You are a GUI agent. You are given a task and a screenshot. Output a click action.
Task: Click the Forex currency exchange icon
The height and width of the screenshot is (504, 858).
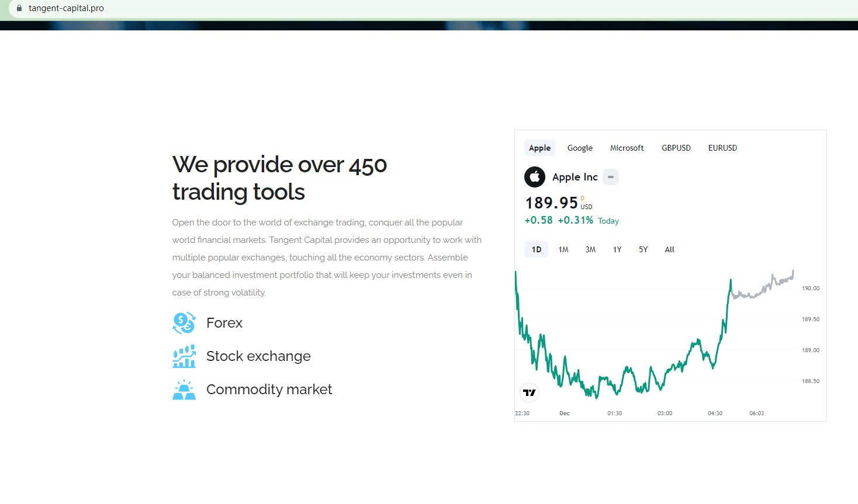point(184,323)
